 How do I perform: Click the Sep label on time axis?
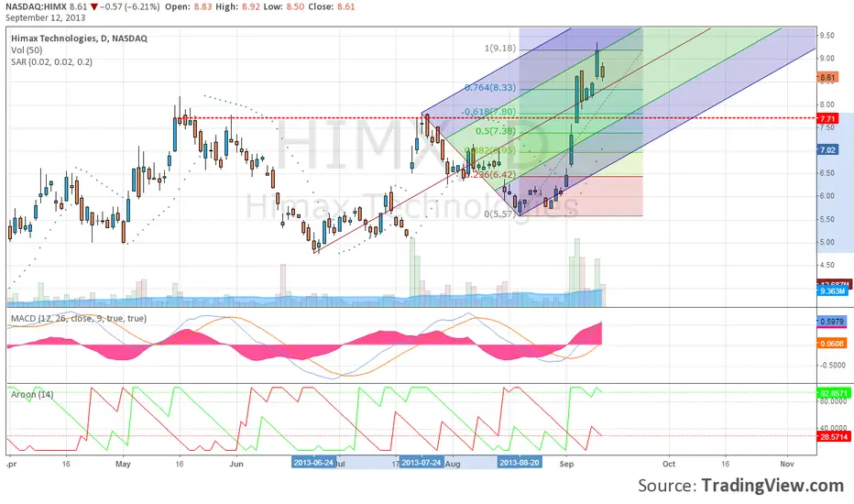pos(566,465)
